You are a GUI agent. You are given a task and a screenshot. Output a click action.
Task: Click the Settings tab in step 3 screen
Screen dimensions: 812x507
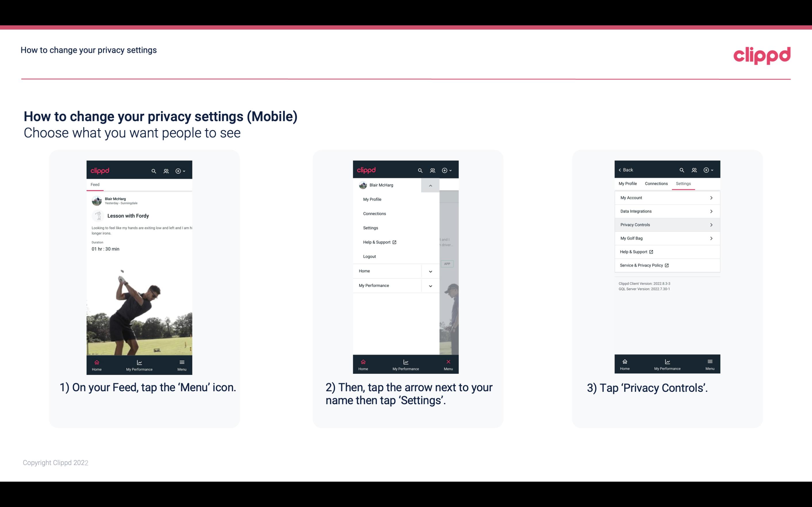[683, 183]
